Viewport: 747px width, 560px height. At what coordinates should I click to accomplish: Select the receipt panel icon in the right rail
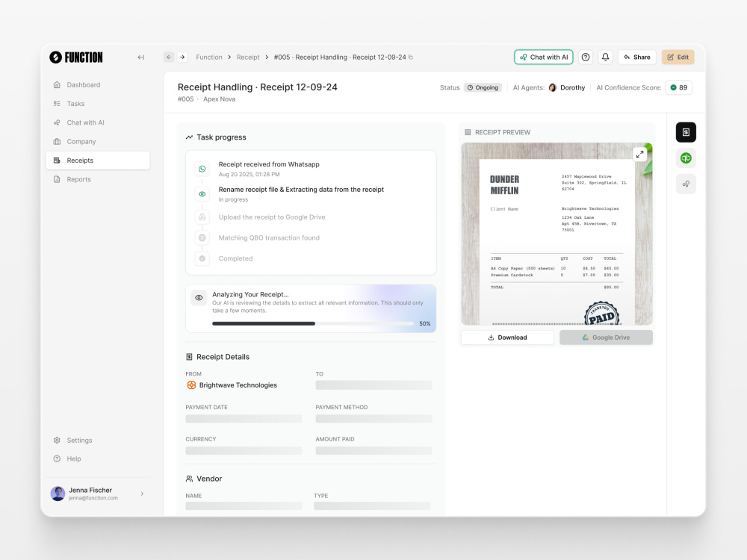click(x=686, y=132)
